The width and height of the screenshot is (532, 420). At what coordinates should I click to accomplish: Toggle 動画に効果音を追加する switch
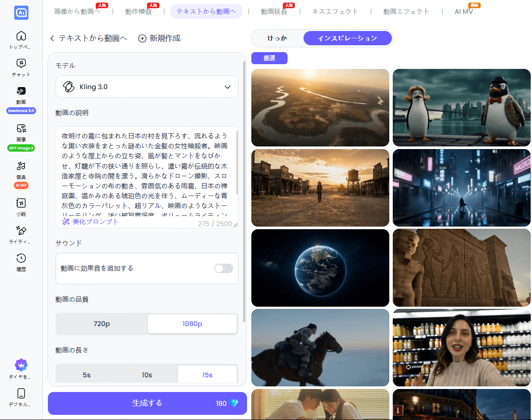(x=224, y=268)
